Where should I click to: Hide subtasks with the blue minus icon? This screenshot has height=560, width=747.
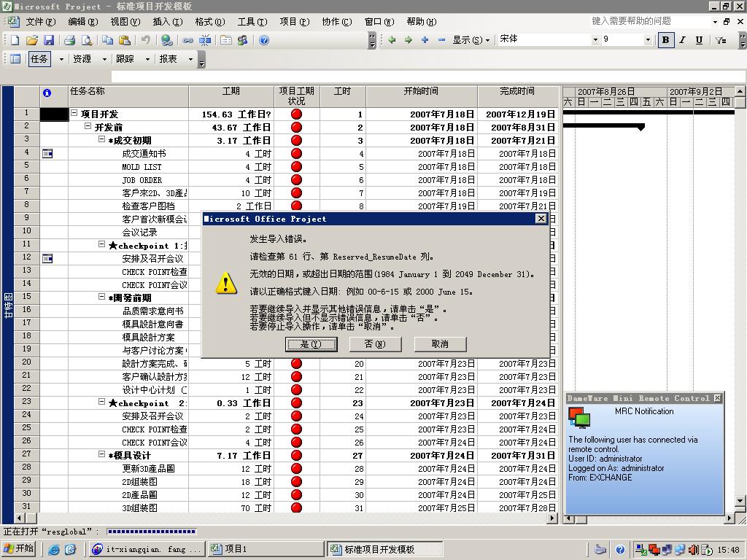click(441, 40)
